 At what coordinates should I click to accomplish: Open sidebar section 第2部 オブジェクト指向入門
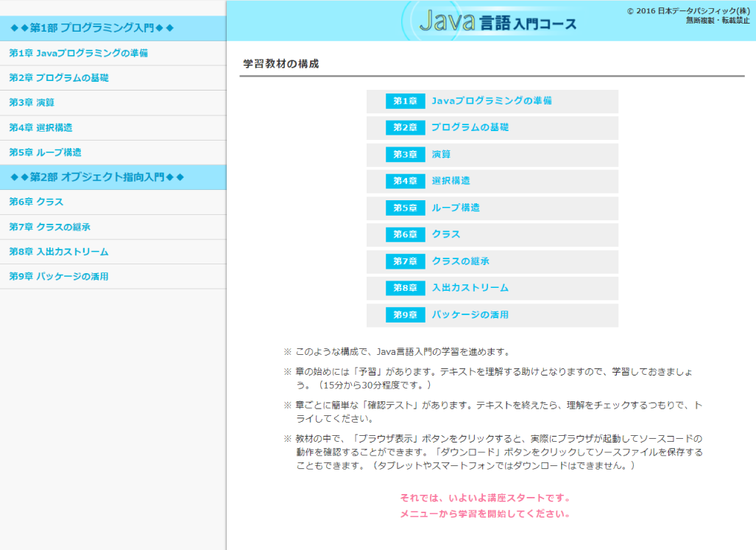[x=113, y=177]
